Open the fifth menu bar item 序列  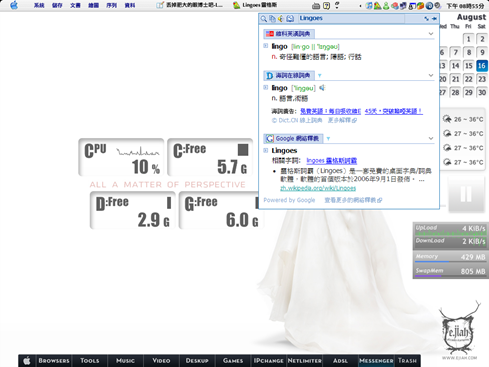[x=111, y=5]
